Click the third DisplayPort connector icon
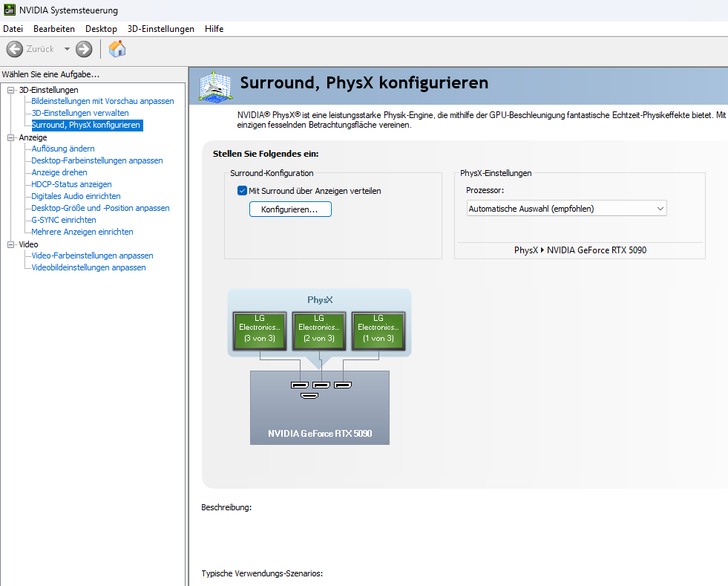Image resolution: width=728 pixels, height=586 pixels. [343, 385]
